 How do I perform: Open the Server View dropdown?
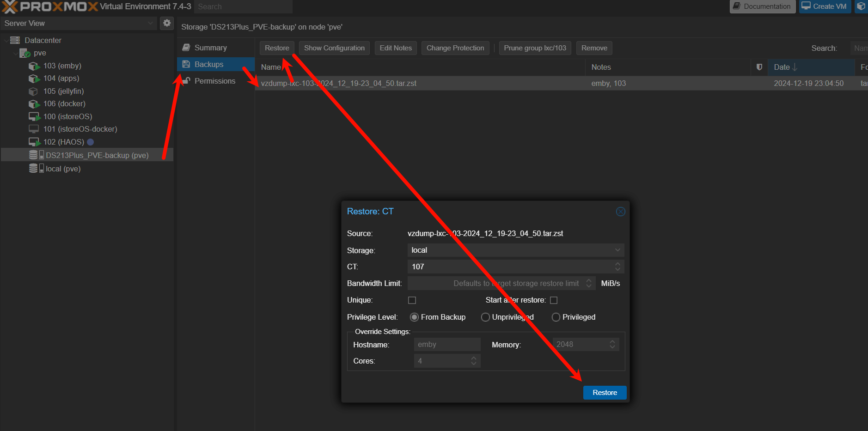(x=150, y=23)
